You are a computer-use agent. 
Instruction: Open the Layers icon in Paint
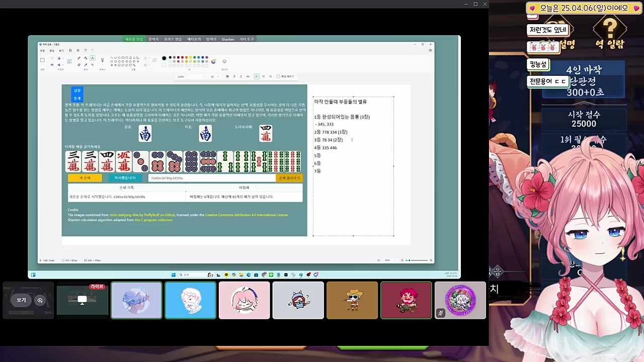click(x=224, y=61)
